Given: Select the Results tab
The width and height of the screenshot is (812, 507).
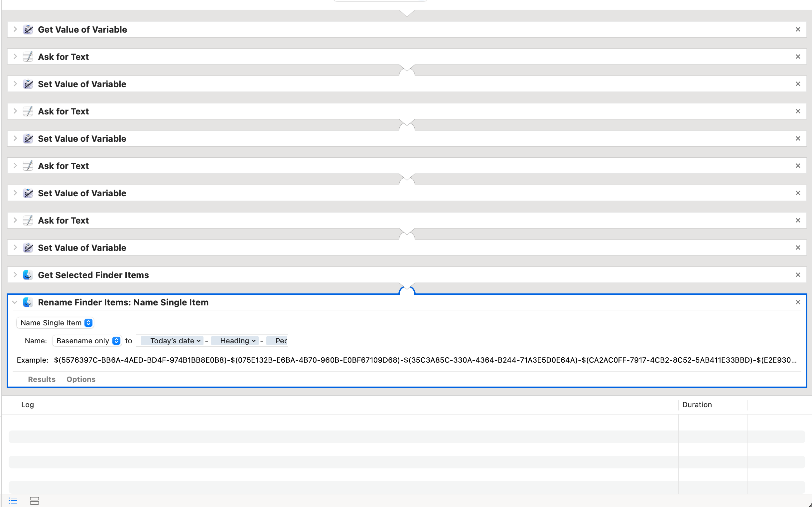Looking at the screenshot, I should (x=42, y=379).
